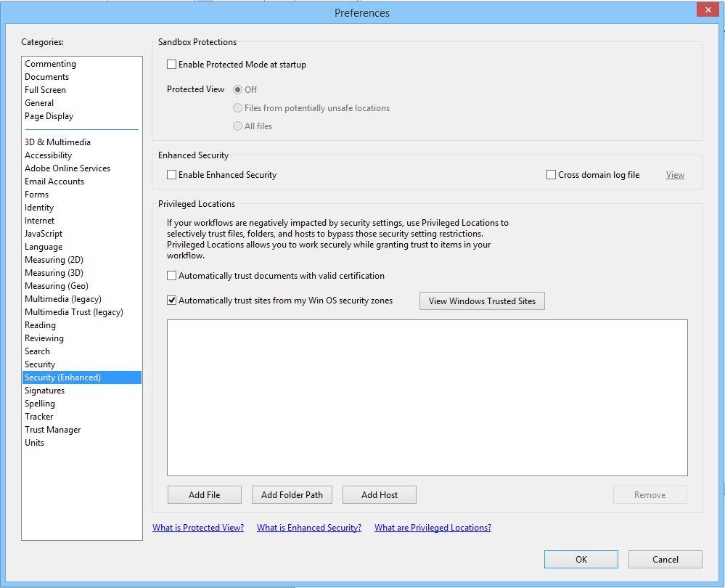Click the Add File button

pyautogui.click(x=205, y=494)
